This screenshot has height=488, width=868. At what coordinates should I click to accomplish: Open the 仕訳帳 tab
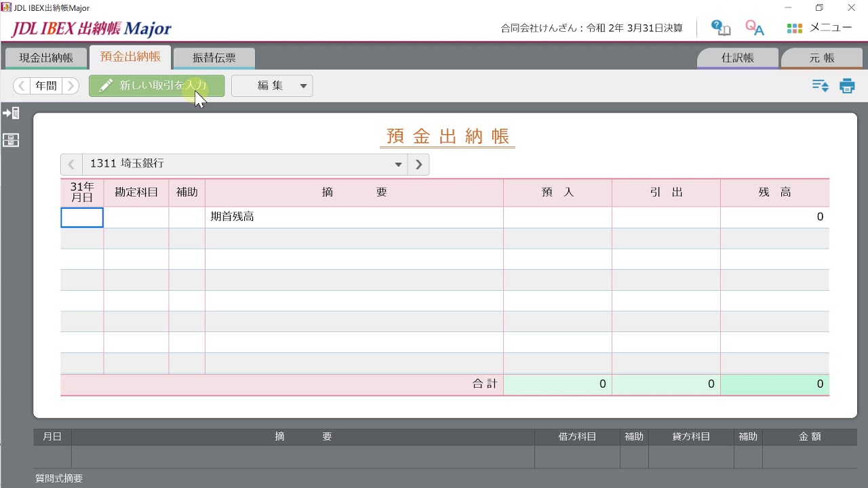click(x=738, y=58)
